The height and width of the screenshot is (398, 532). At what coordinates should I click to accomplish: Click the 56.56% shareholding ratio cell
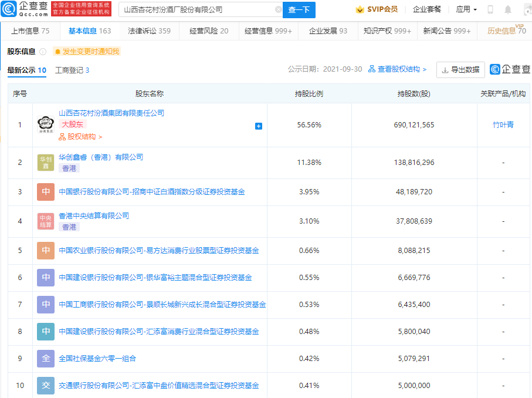pyautogui.click(x=309, y=125)
